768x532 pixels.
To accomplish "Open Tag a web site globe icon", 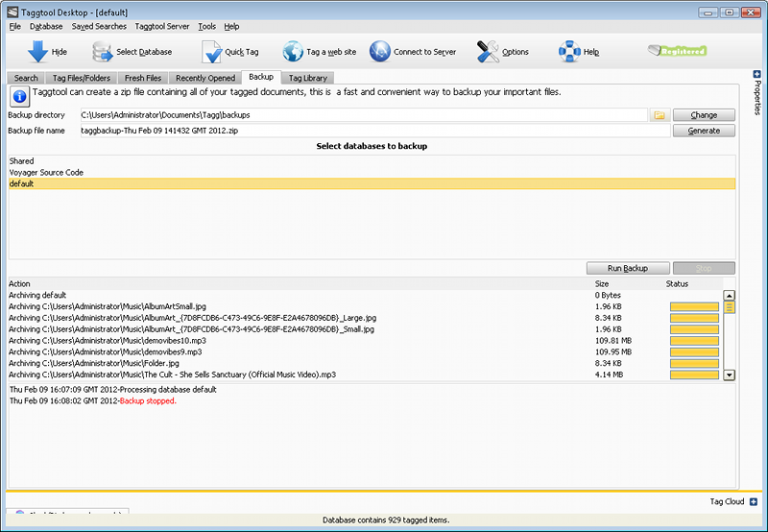I will tap(293, 52).
